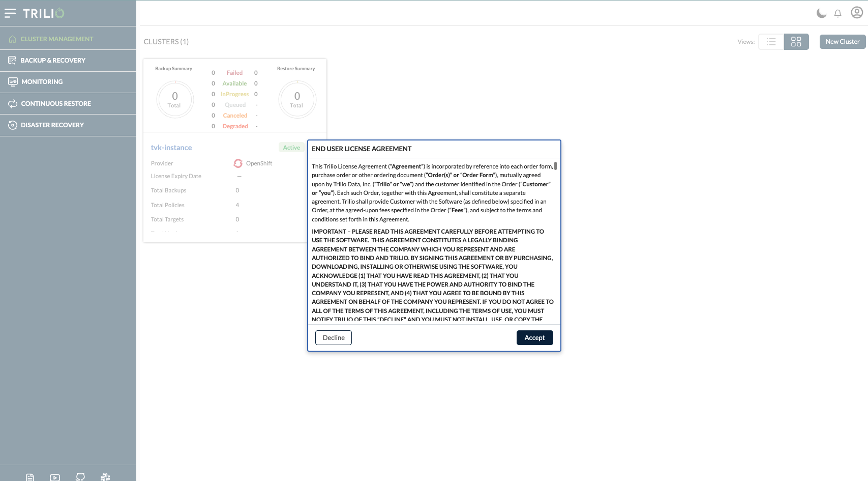The width and height of the screenshot is (868, 481).
Task: Open the YouTube video icon in footer
Action: [x=55, y=477]
